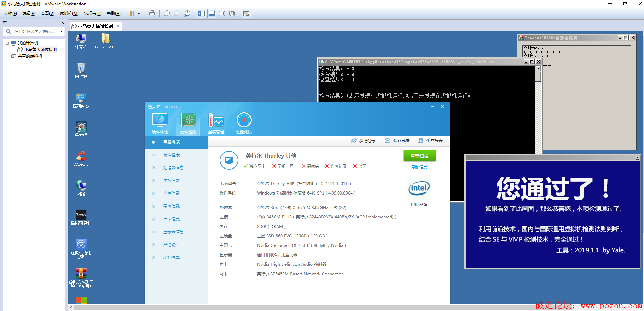Click 微博分享 share button

(363, 141)
